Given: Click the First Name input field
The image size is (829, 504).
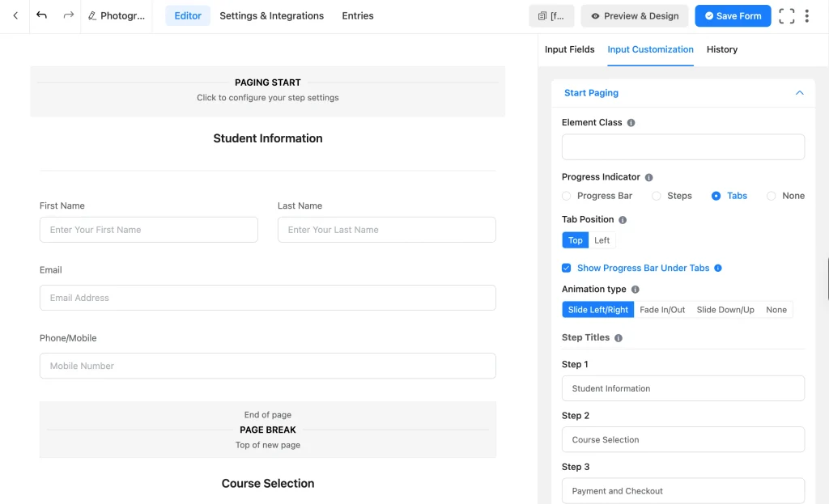Looking at the screenshot, I should (149, 230).
